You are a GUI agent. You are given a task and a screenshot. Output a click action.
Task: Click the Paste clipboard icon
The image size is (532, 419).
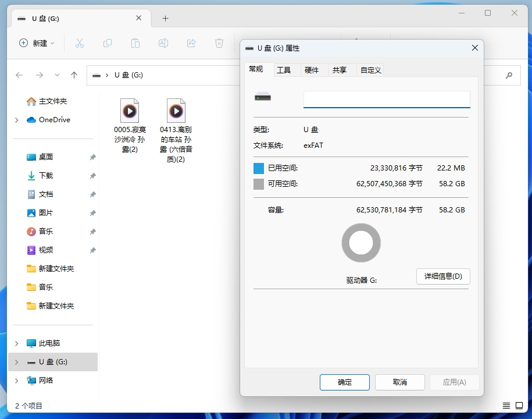click(x=135, y=43)
